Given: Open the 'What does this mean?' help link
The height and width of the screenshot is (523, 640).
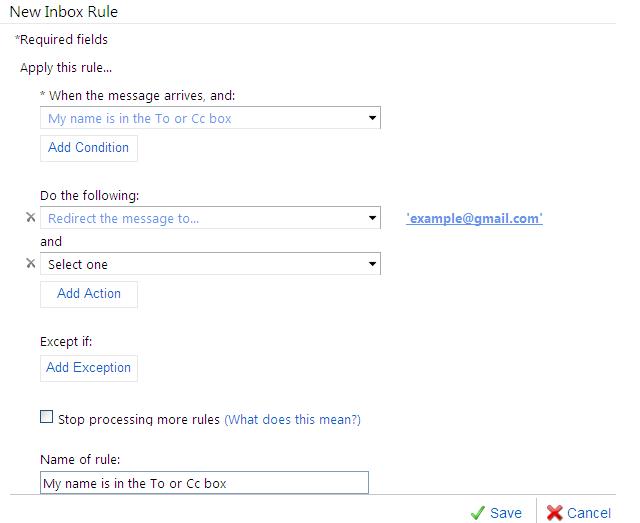Looking at the screenshot, I should pyautogui.click(x=292, y=420).
